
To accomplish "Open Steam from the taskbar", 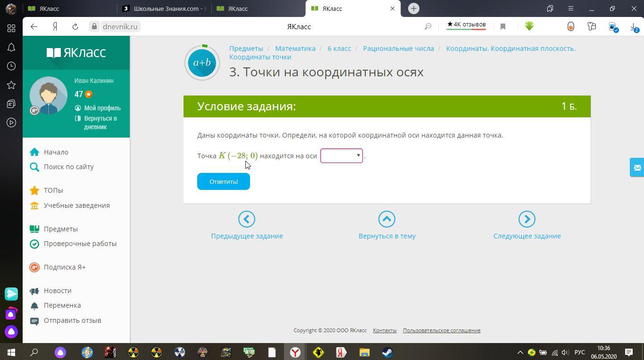I will point(387,352).
